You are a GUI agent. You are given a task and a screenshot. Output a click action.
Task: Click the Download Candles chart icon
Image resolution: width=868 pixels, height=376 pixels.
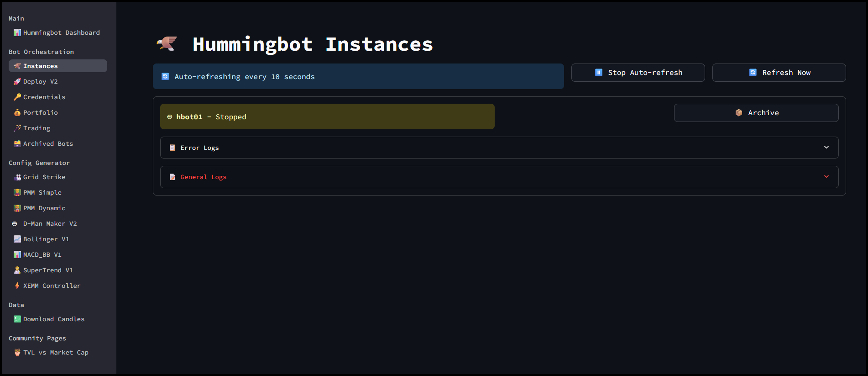(17, 319)
